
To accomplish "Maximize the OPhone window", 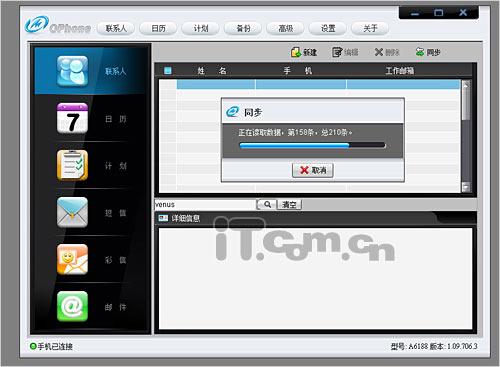I will (439, 13).
